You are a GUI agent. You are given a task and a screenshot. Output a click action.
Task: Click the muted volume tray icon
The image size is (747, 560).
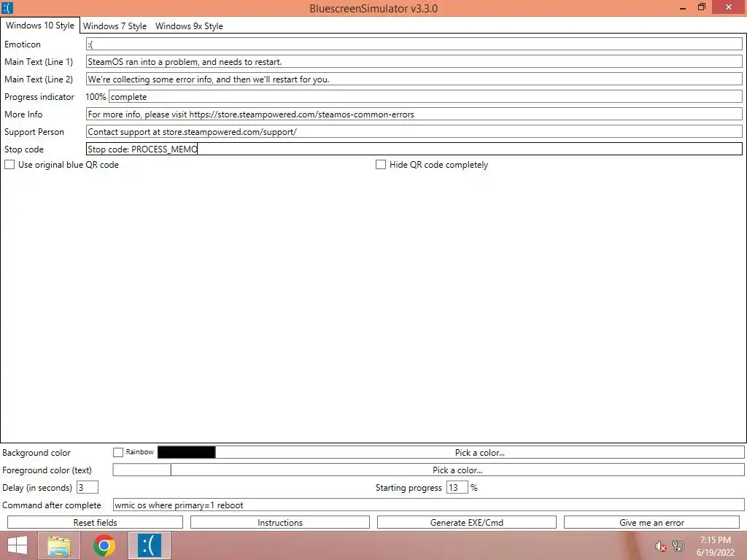coord(659,546)
